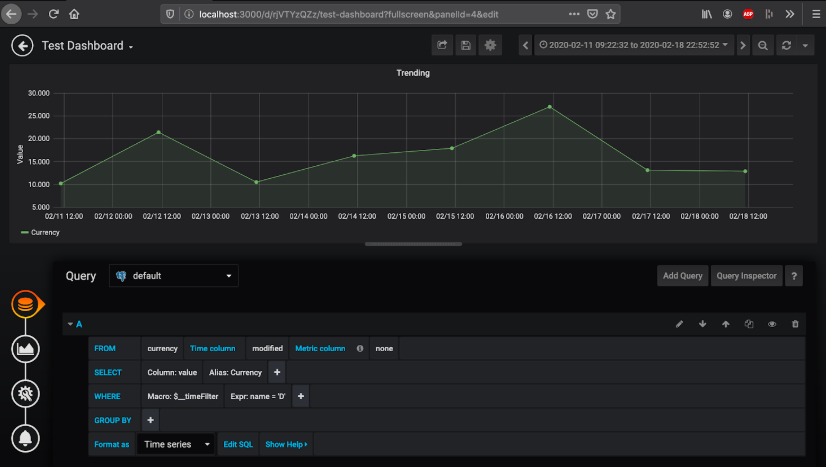Image resolution: width=826 pixels, height=467 pixels.
Task: Click the Save to Pocket icon
Action: [x=593, y=14]
